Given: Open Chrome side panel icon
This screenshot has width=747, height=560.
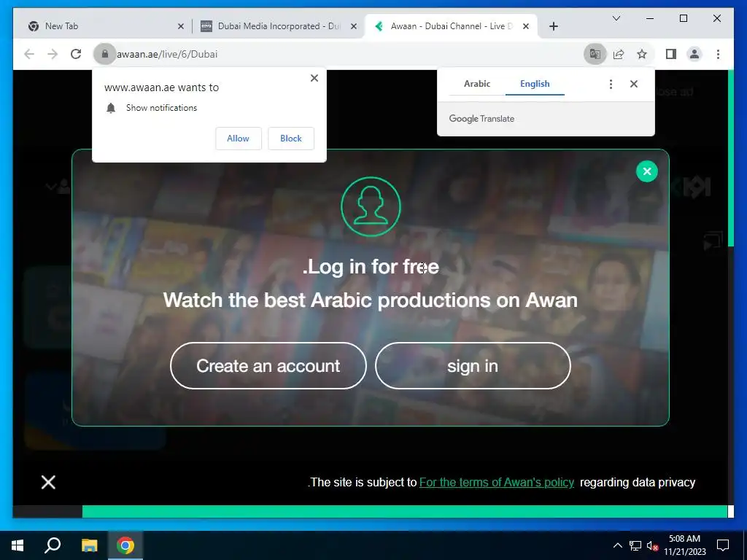Looking at the screenshot, I should pos(671,54).
